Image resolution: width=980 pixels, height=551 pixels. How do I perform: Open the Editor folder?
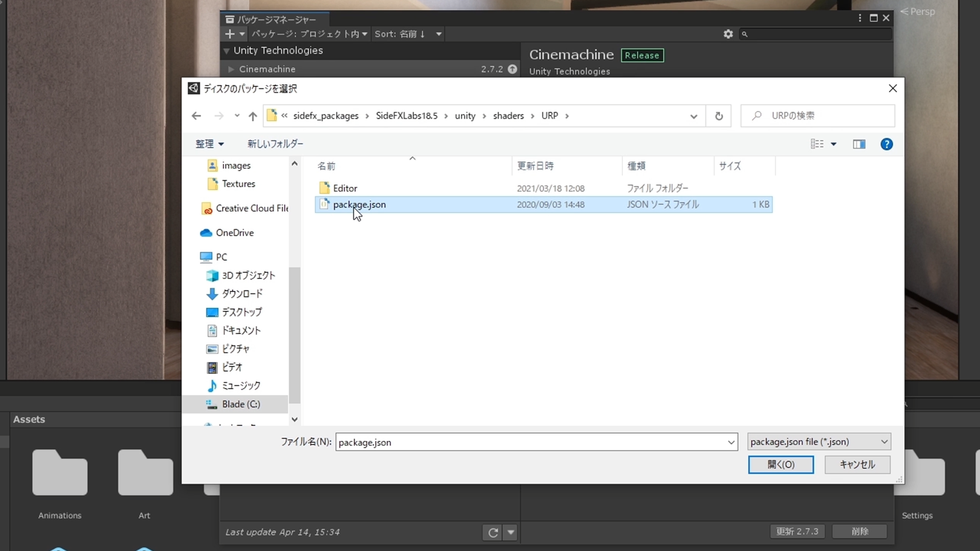[x=345, y=188]
